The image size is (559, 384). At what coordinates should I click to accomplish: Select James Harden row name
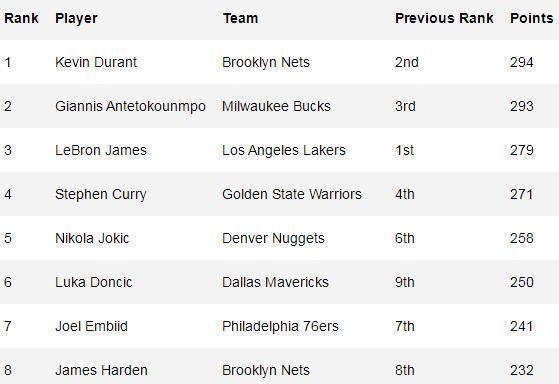tap(102, 370)
